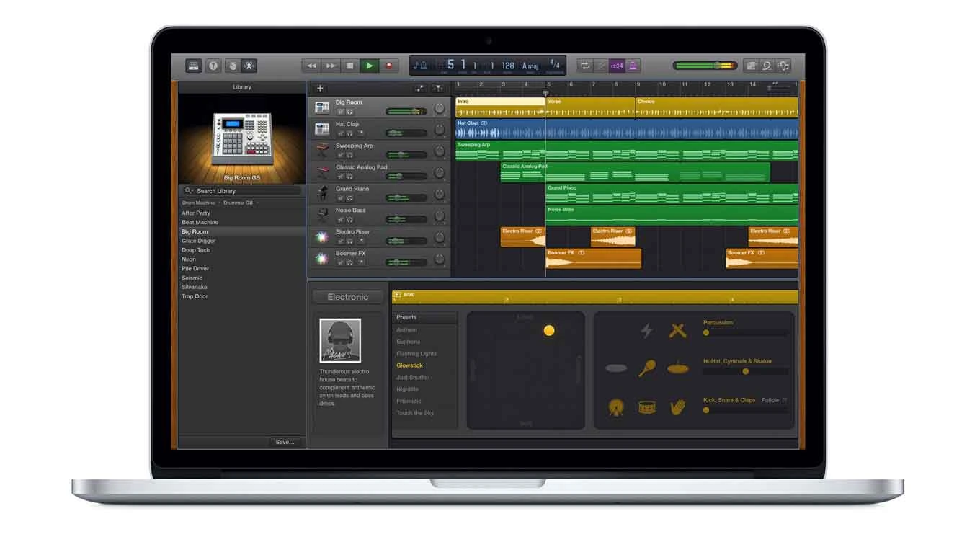
Task: Open the Search Library magnifier dropdown
Action: click(189, 191)
